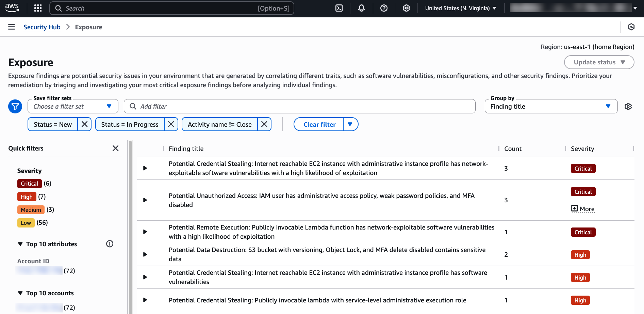Image resolution: width=644 pixels, height=314 pixels.
Task: Click the High badge on the S3 Data Destruction row
Action: coord(580,255)
